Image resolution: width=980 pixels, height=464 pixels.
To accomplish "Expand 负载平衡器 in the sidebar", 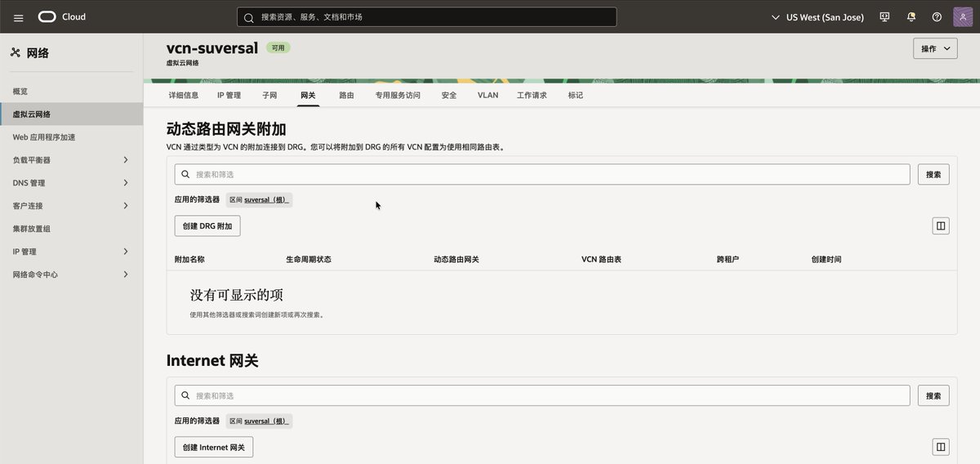I will [x=126, y=160].
